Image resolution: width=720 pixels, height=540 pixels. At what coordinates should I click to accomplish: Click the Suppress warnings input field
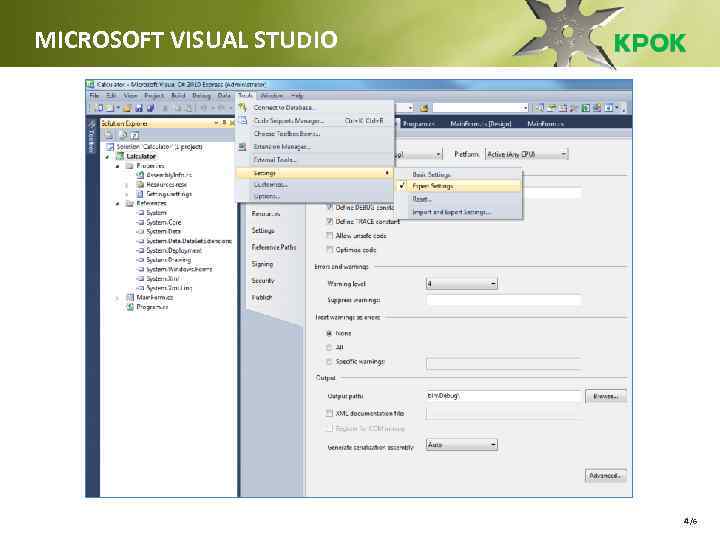pyautogui.click(x=504, y=300)
